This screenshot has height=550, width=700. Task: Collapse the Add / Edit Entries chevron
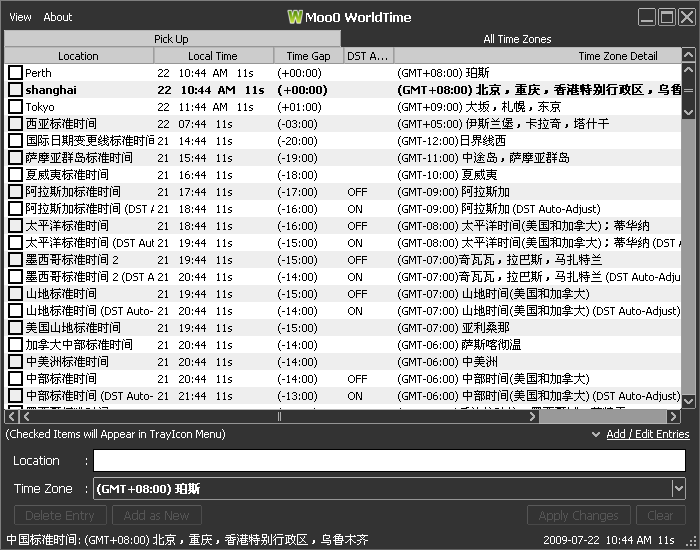[x=596, y=434]
